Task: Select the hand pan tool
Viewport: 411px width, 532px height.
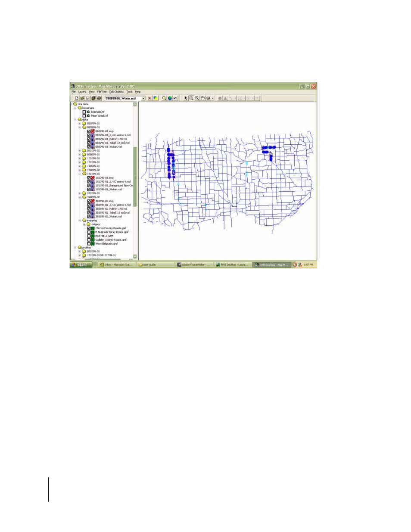Action: click(x=202, y=98)
